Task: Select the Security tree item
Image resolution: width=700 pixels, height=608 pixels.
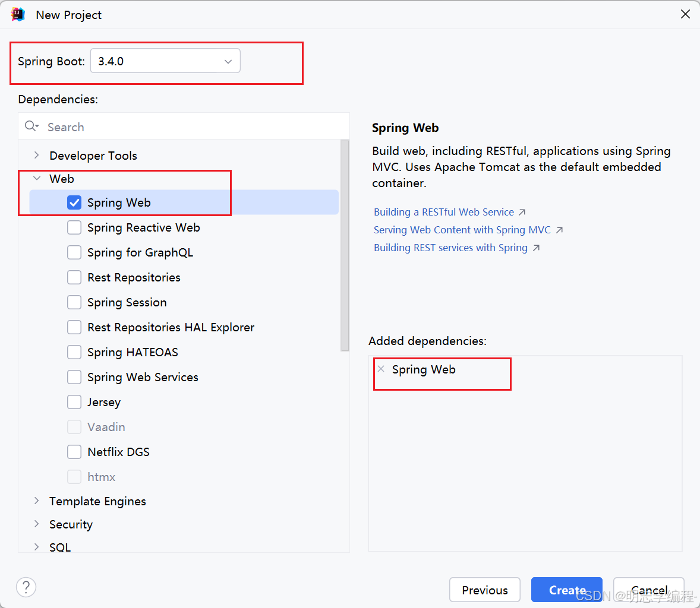Action: (x=71, y=524)
